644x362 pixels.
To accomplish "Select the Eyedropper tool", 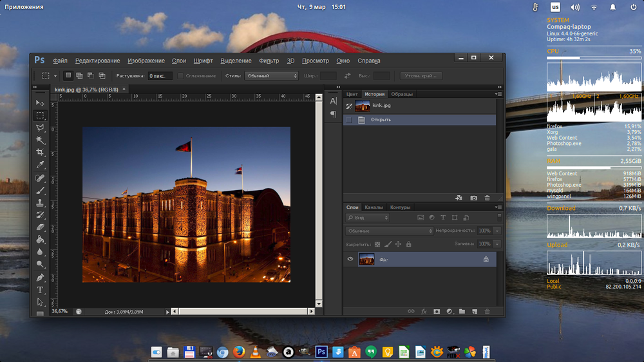I will (40, 165).
